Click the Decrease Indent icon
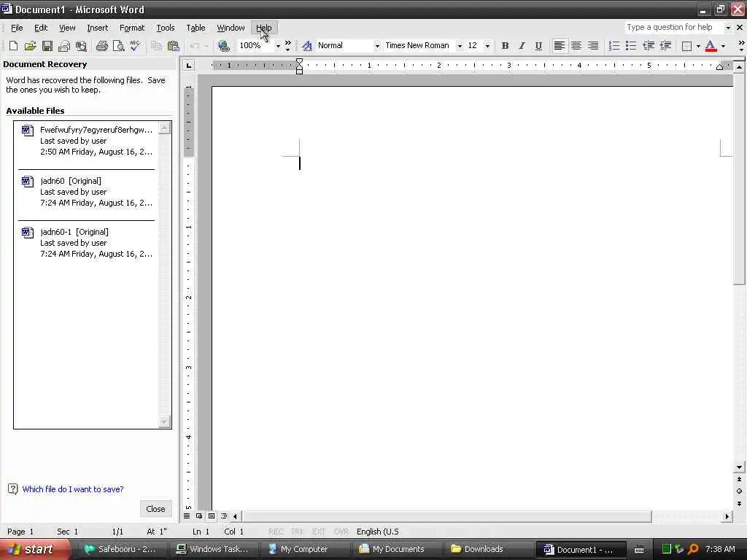The image size is (747, 560). [x=649, y=46]
